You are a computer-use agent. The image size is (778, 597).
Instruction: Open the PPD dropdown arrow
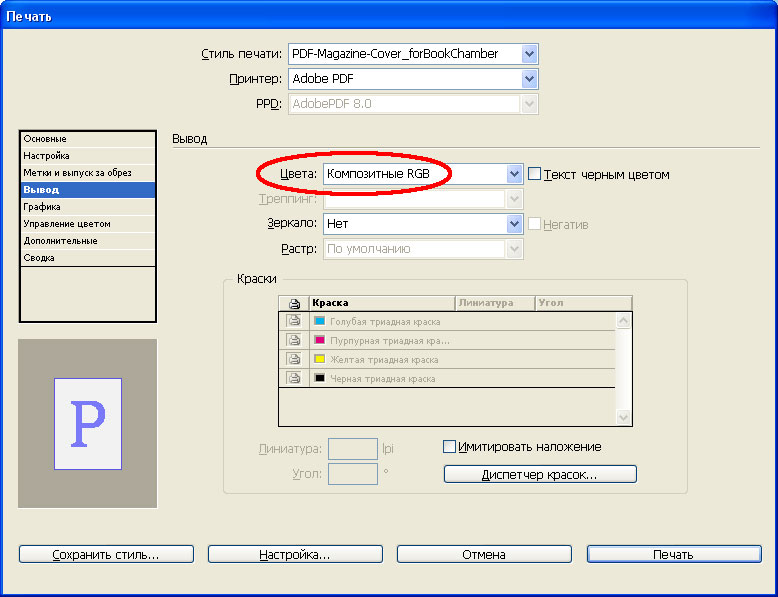click(x=529, y=104)
